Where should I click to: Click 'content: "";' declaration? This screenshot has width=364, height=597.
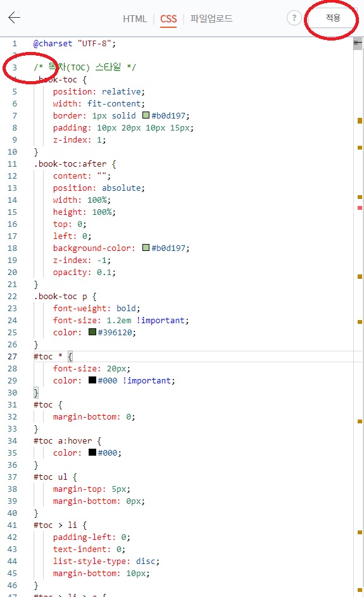(x=82, y=176)
